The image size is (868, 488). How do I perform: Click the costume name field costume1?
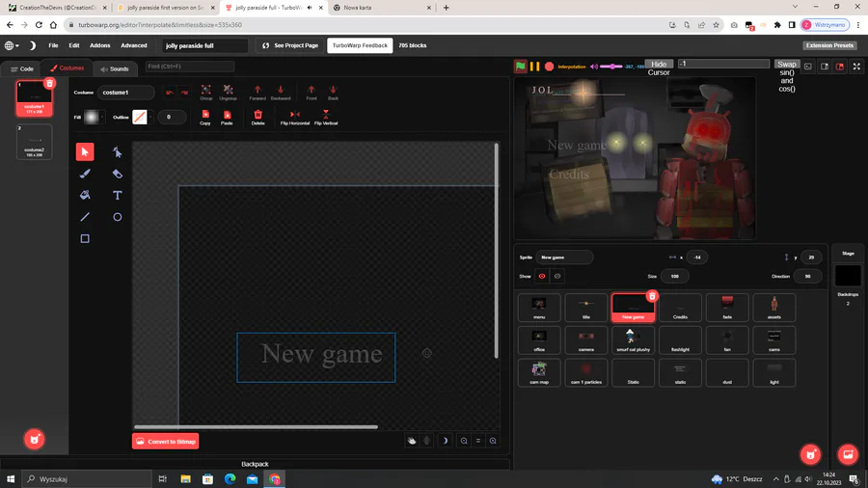tap(125, 93)
